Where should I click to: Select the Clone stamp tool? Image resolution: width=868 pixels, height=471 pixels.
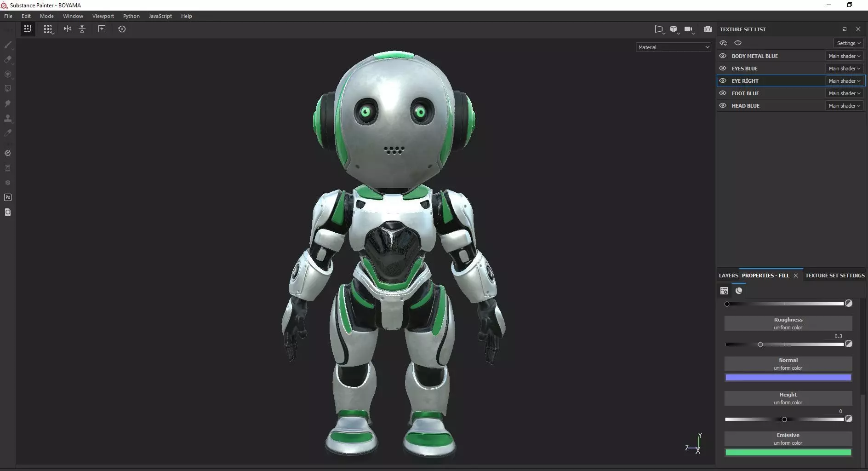(x=8, y=118)
